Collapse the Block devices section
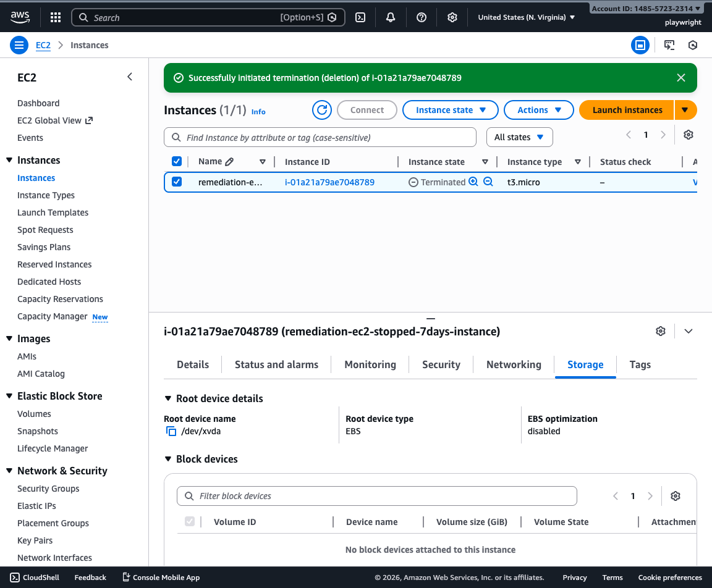 click(168, 459)
